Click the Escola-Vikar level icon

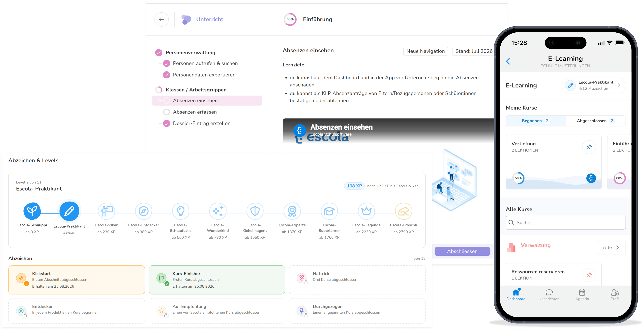(x=106, y=211)
